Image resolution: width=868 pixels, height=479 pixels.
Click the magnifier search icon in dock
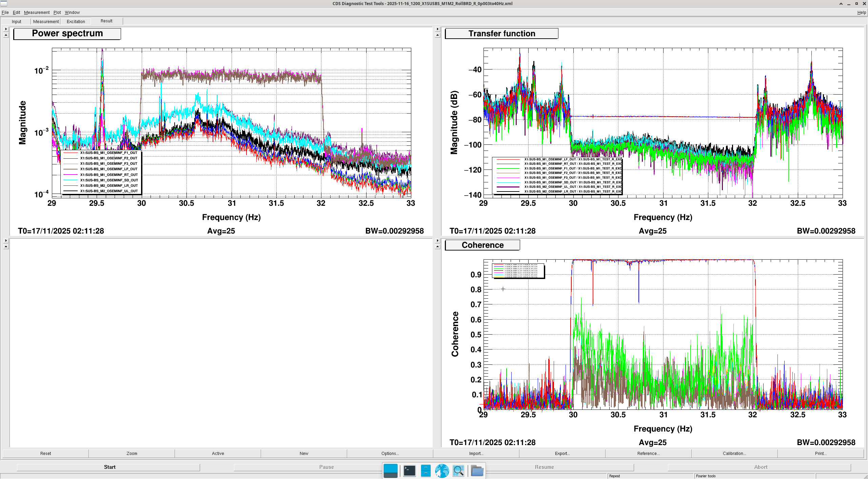[x=458, y=471]
